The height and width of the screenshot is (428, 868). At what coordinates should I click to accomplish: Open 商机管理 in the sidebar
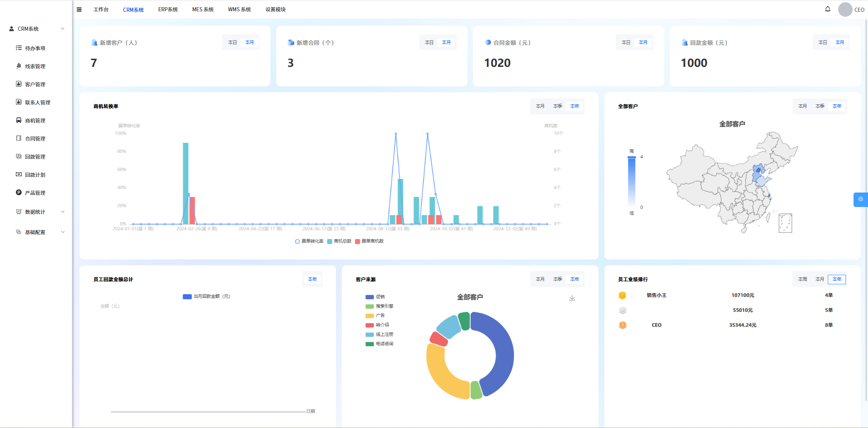pyautogui.click(x=35, y=121)
